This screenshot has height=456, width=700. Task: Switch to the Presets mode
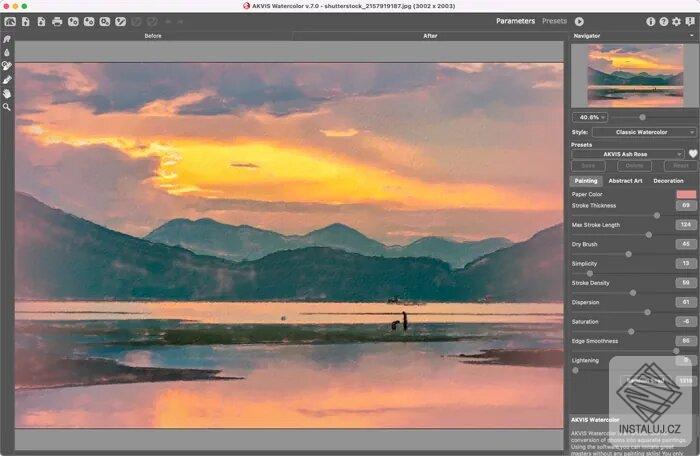click(554, 21)
